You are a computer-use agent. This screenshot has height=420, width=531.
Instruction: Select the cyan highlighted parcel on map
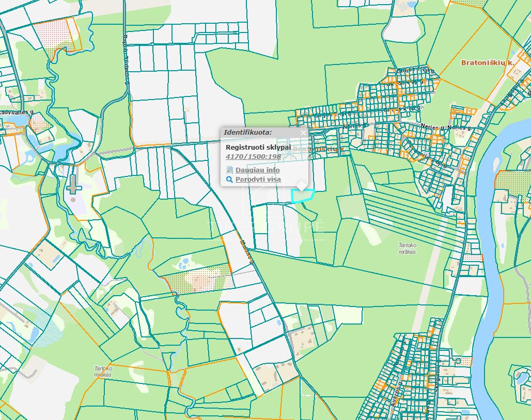tap(302, 196)
